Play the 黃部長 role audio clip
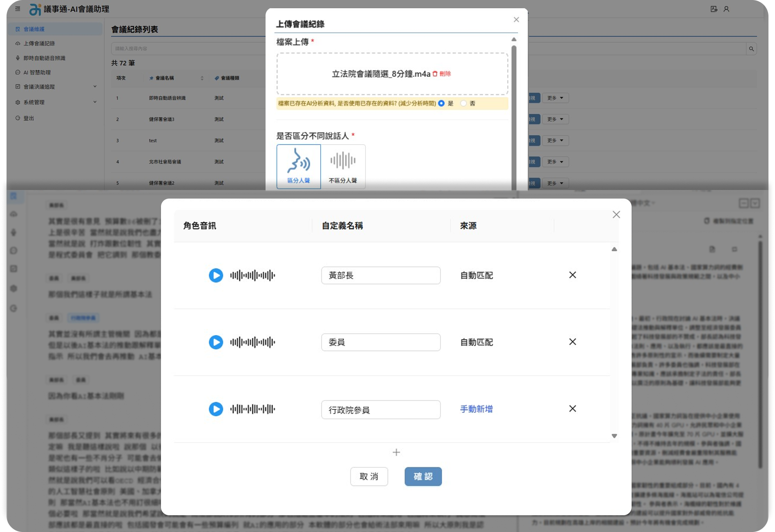The image size is (775, 532). (x=216, y=275)
